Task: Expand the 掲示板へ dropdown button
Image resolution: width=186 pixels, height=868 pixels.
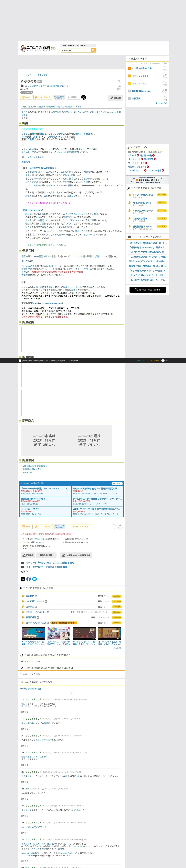Action: coord(73,97)
